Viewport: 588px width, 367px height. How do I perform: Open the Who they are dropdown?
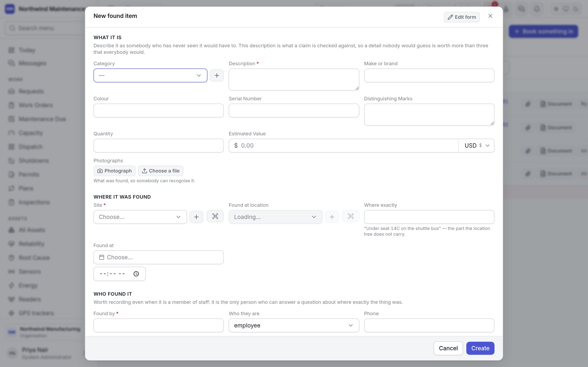pos(294,325)
